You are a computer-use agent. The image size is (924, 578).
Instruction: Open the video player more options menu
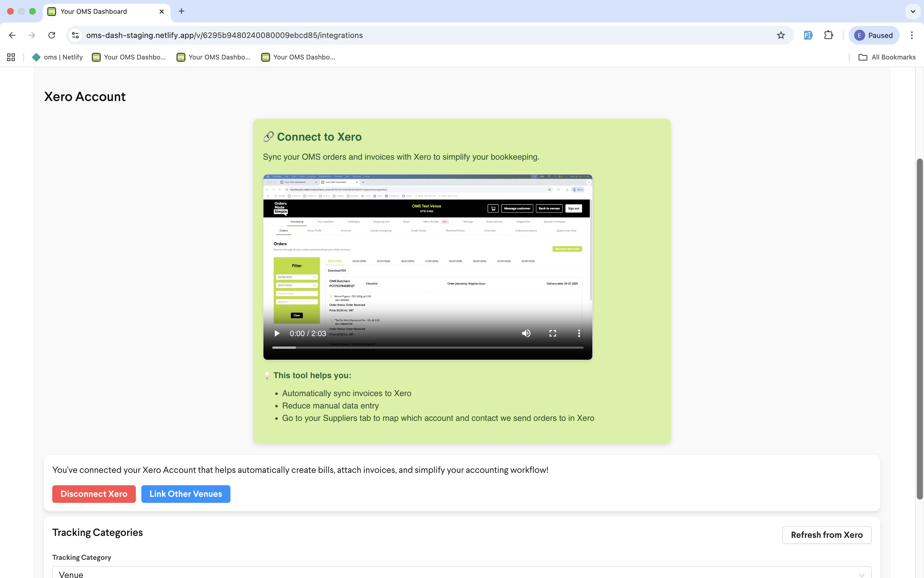pyautogui.click(x=579, y=333)
